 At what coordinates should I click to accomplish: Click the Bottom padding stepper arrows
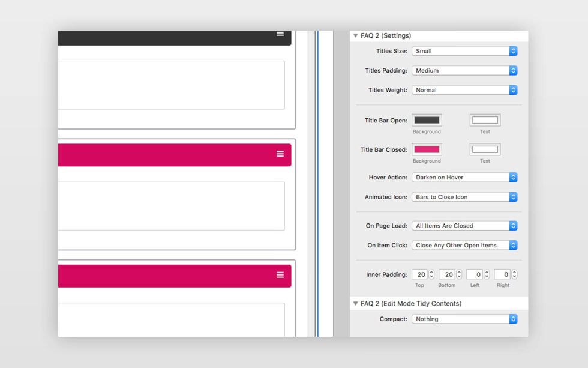459,274
